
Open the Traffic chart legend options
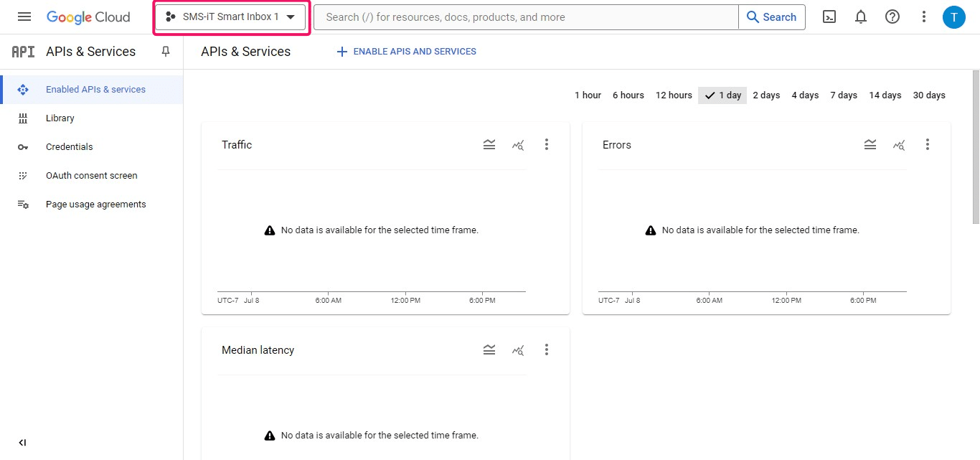(x=489, y=144)
